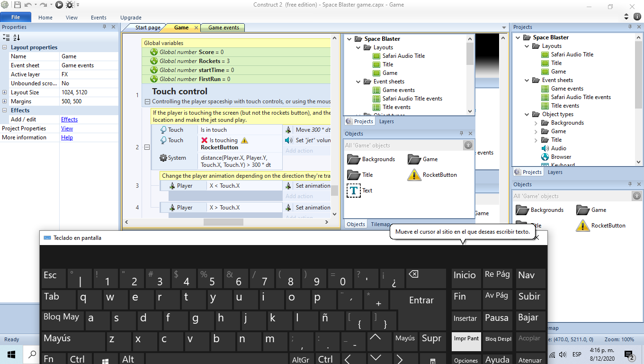Viewport: 644px width, 364px height.
Task: Select the System gear condition icon
Action: tap(163, 158)
